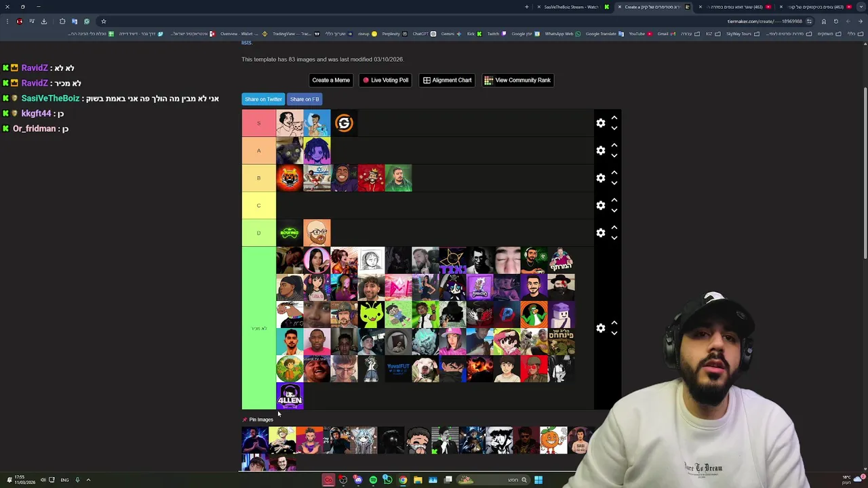Open the ChatGPT bookmark
The height and width of the screenshot is (488, 868).
425,34
